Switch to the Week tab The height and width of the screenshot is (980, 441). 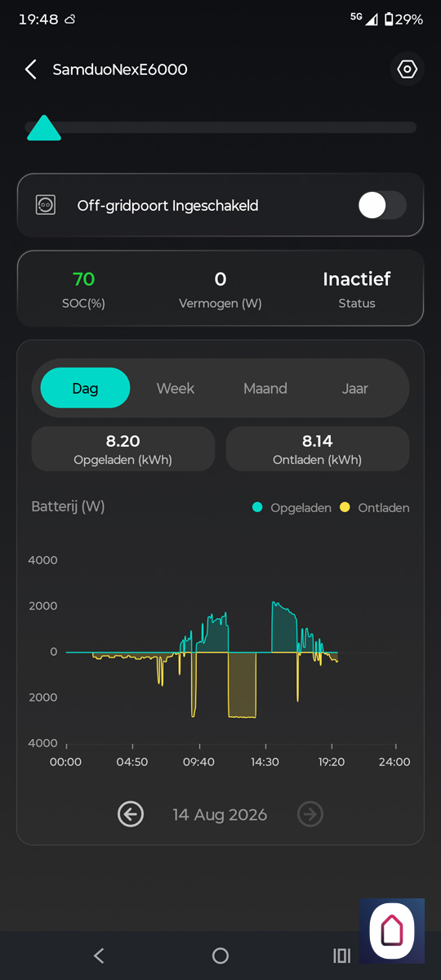click(x=176, y=388)
